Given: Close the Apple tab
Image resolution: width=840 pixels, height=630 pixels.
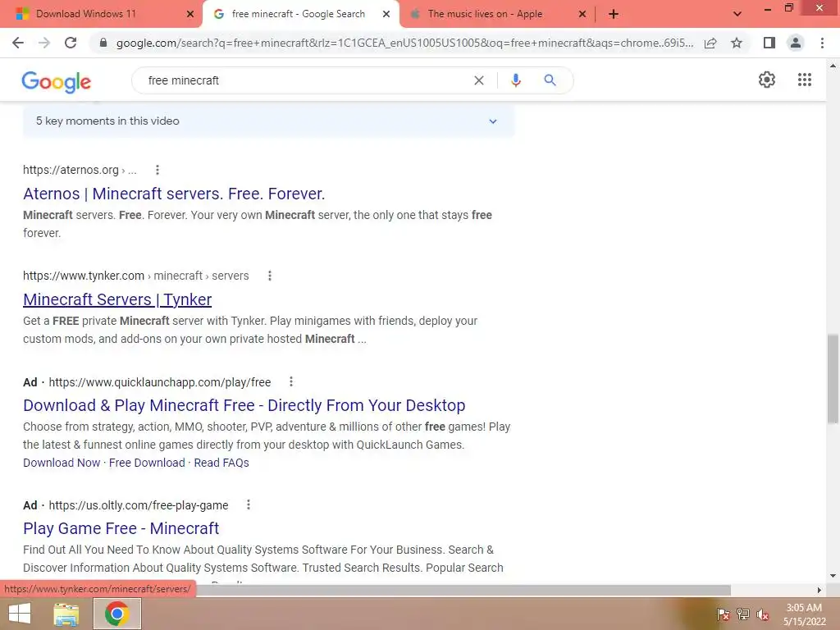Looking at the screenshot, I should point(582,14).
